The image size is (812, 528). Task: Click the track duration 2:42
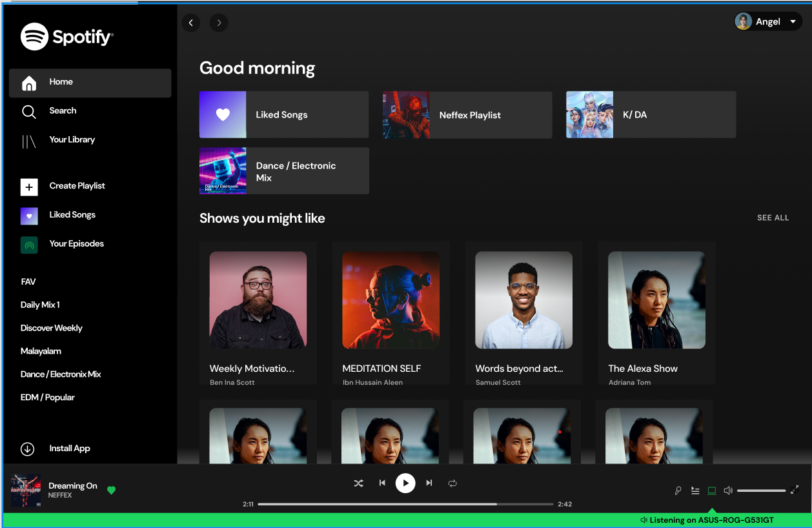point(565,504)
